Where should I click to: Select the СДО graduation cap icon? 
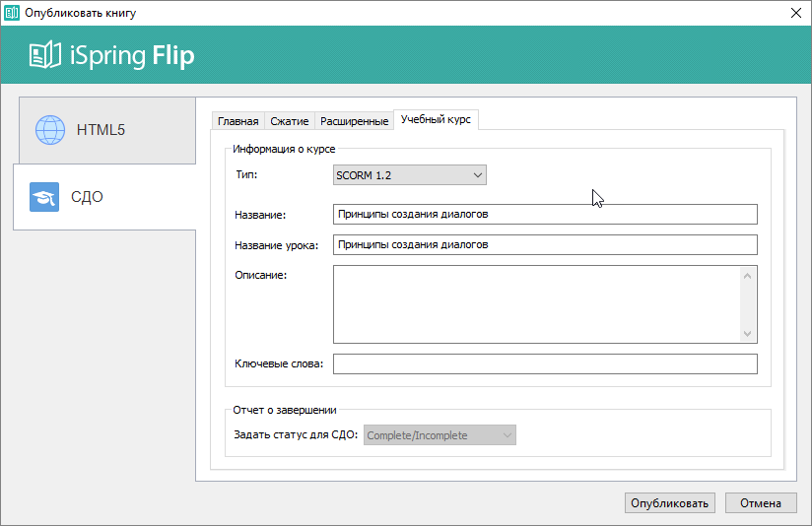(x=44, y=197)
